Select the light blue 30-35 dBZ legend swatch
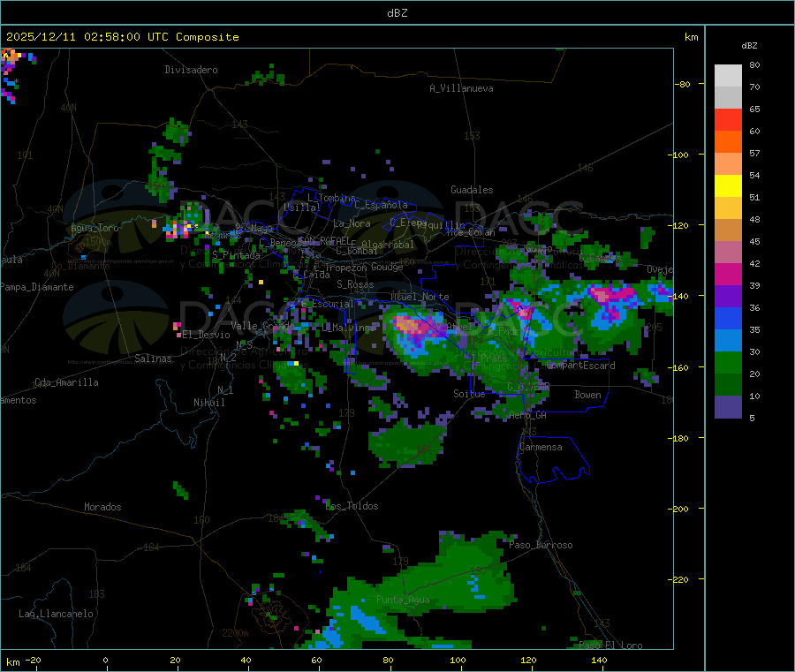Viewport: 795px width, 672px height. pyautogui.click(x=728, y=341)
